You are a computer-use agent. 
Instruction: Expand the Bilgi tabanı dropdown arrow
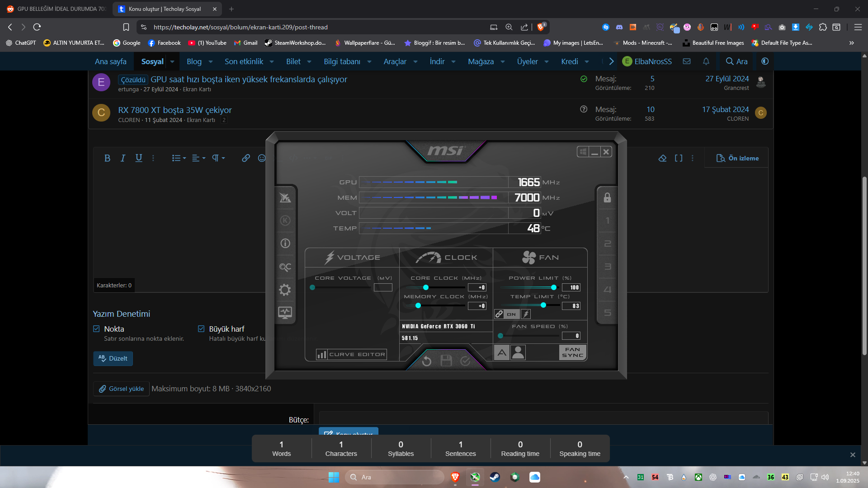[369, 62]
